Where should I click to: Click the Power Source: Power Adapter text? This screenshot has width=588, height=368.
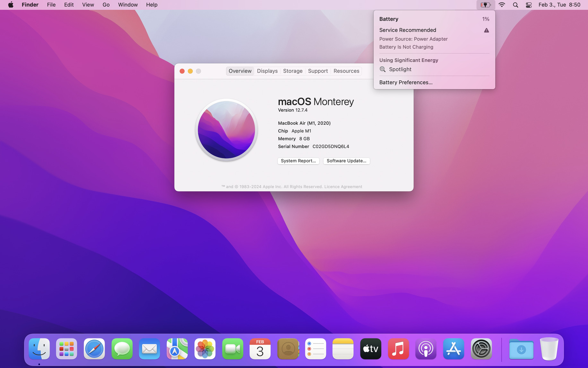point(413,39)
